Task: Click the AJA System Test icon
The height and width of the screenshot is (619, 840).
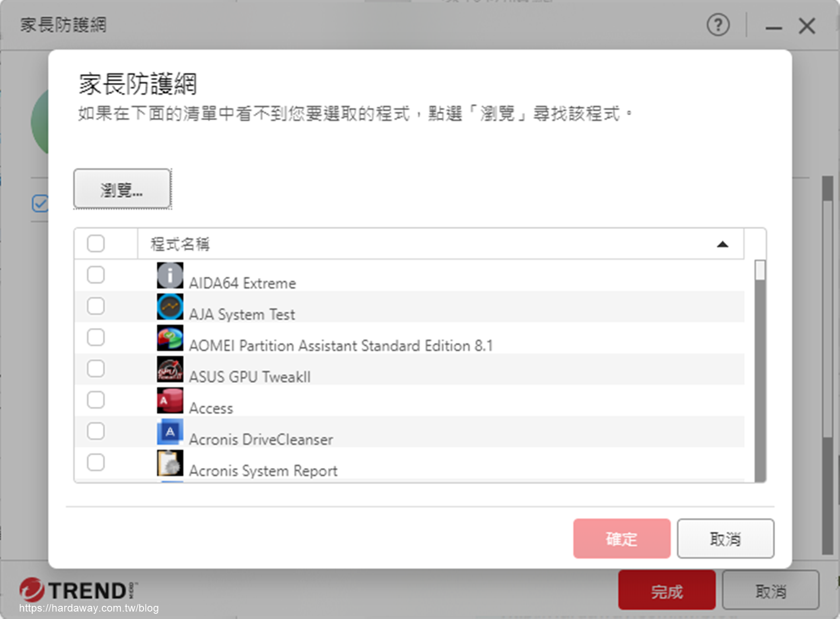Action: coord(170,306)
